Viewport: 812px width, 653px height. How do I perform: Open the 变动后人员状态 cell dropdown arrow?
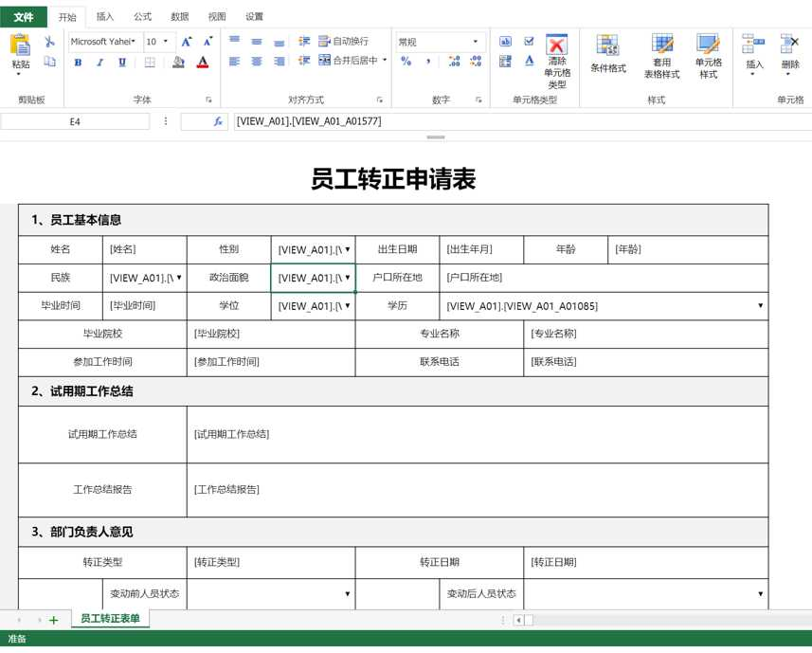point(760,593)
